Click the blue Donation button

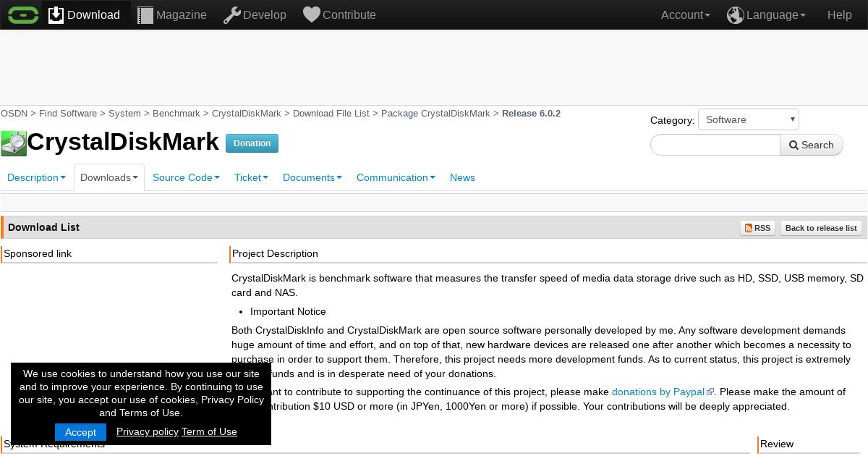click(x=252, y=143)
